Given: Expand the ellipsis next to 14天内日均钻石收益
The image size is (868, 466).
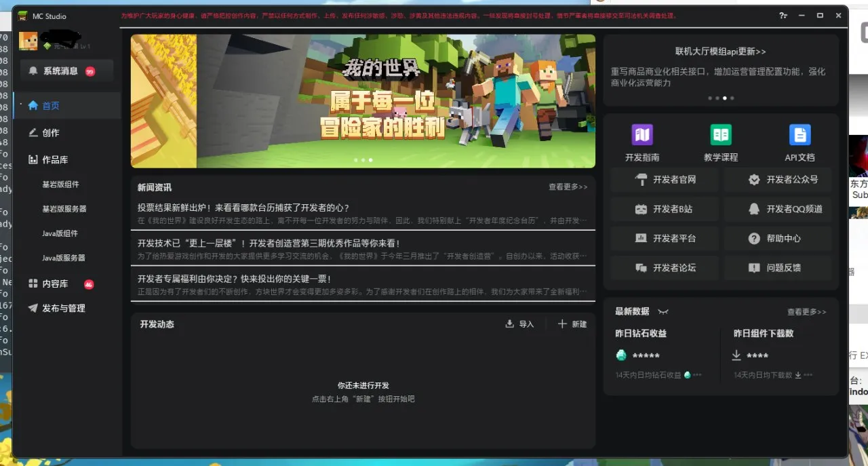Looking at the screenshot, I should point(696,374).
